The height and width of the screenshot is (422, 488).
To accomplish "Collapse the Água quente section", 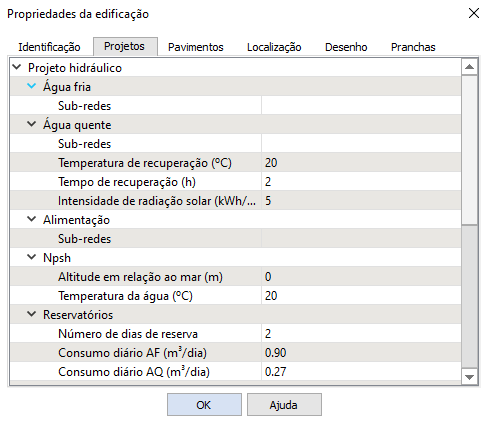I will (31, 124).
